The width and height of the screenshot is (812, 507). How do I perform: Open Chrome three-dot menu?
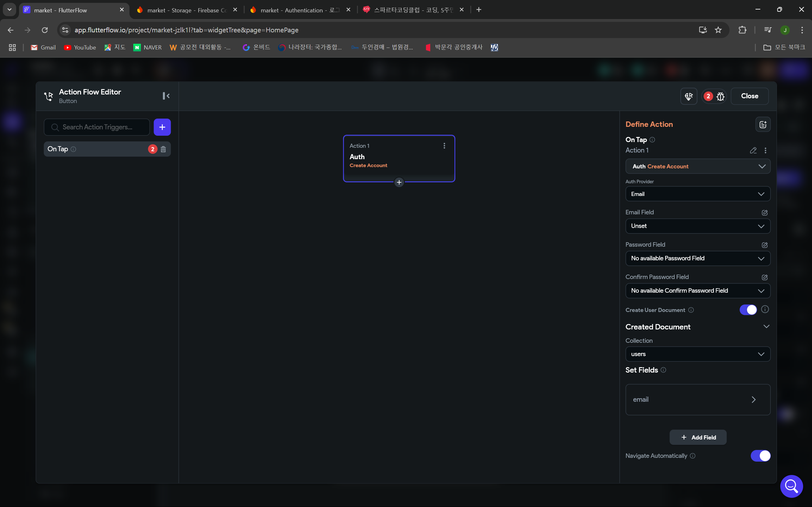click(x=802, y=30)
